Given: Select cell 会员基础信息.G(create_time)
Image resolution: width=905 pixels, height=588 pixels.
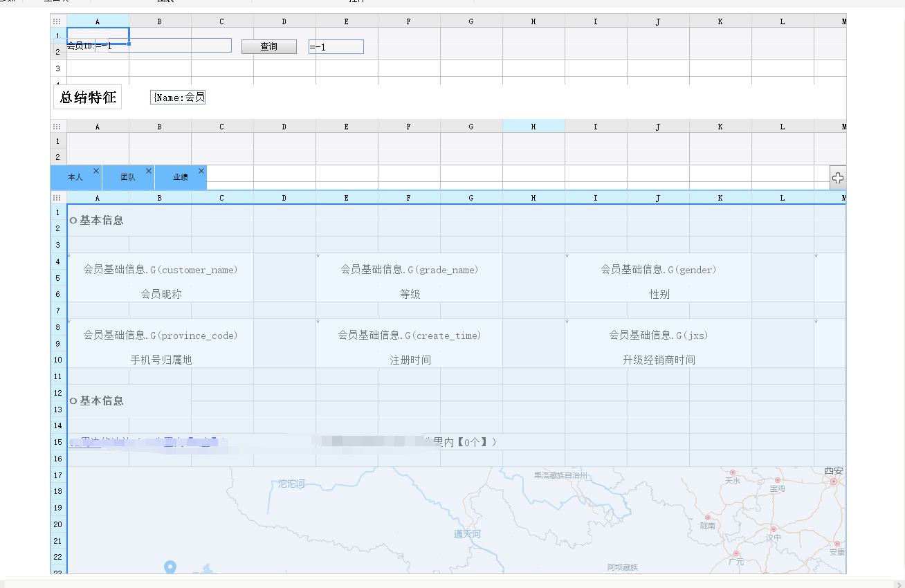Looking at the screenshot, I should click(x=410, y=336).
